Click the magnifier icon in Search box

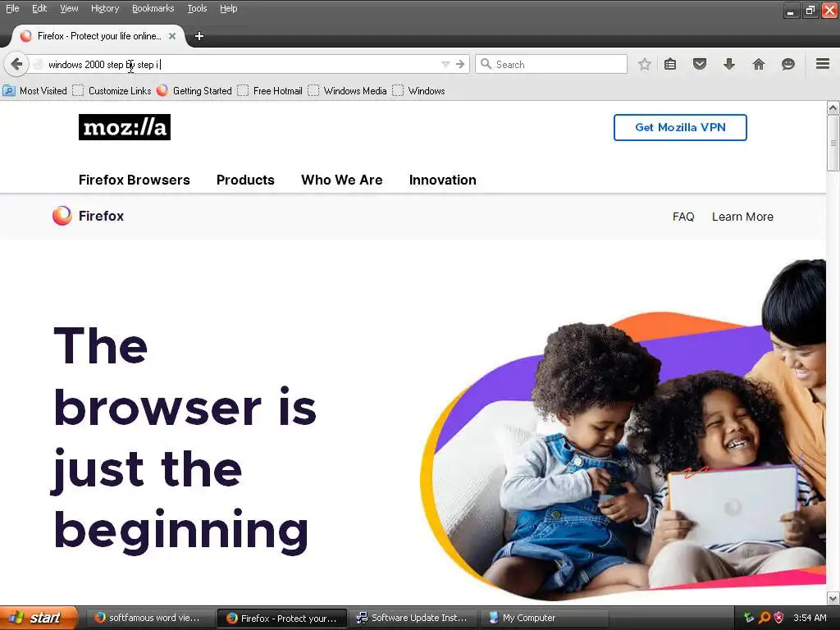486,64
